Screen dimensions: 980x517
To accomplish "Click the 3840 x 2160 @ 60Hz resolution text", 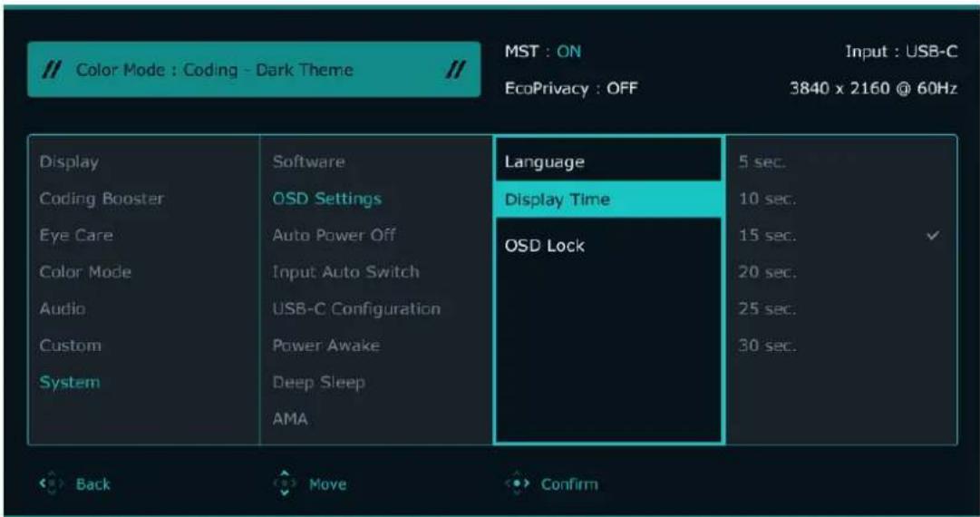I will (873, 88).
